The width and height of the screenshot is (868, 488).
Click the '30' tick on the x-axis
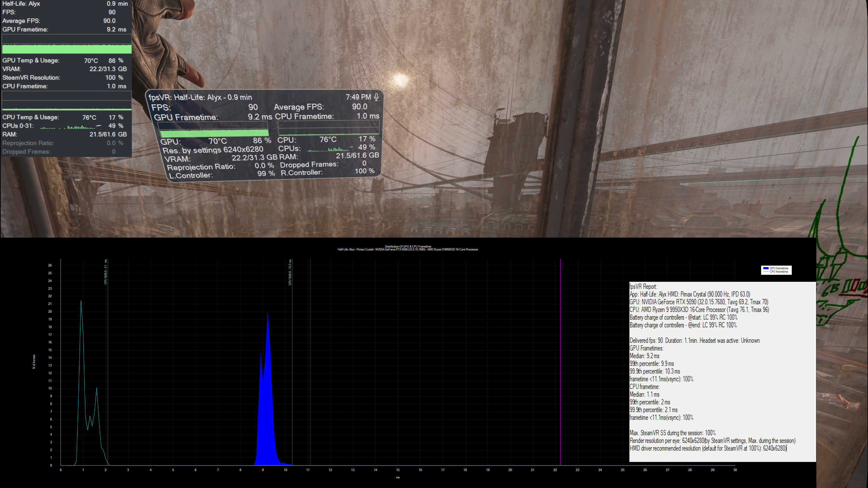tap(735, 470)
